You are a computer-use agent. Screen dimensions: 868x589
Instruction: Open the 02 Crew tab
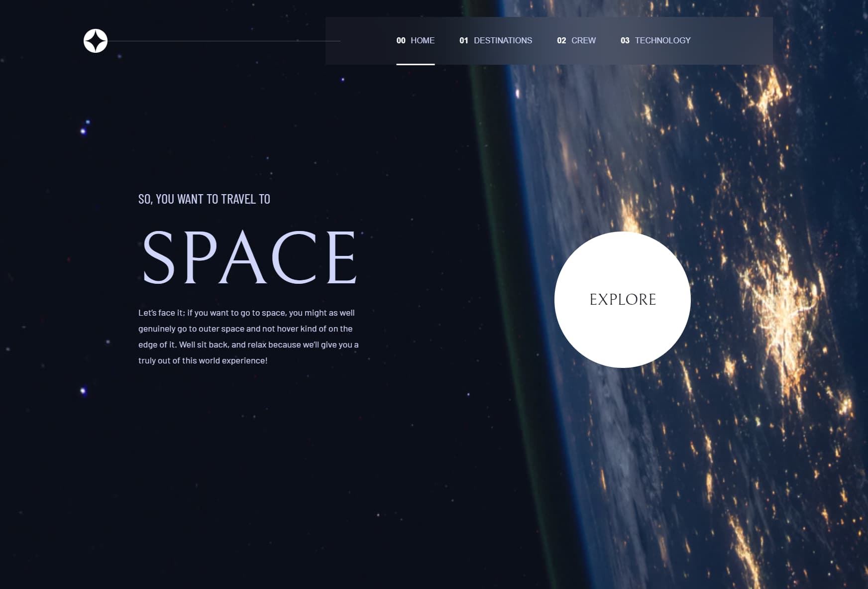pyautogui.click(x=576, y=41)
